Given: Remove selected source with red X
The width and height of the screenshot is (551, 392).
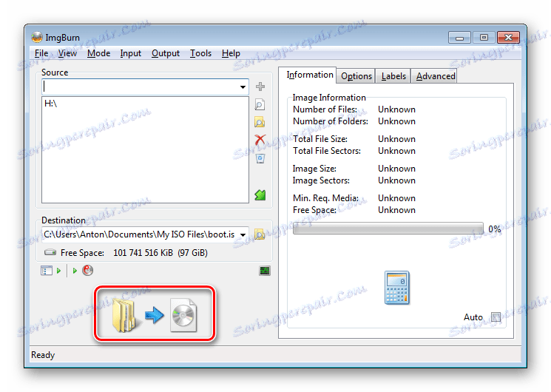Looking at the screenshot, I should click(260, 140).
